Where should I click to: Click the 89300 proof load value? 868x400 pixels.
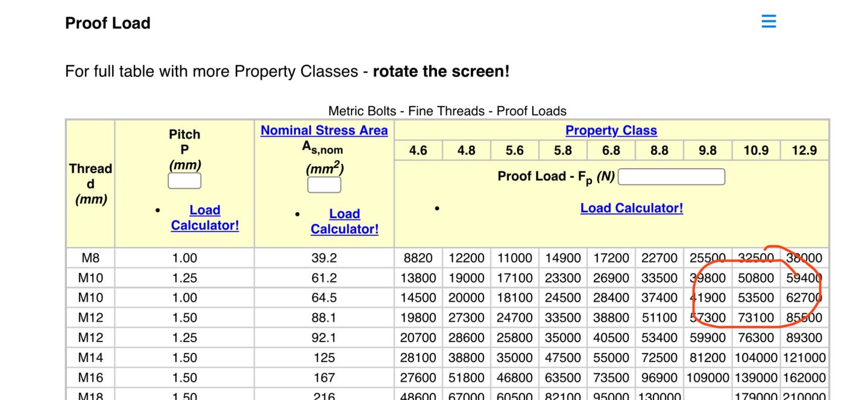pyautogui.click(x=804, y=338)
